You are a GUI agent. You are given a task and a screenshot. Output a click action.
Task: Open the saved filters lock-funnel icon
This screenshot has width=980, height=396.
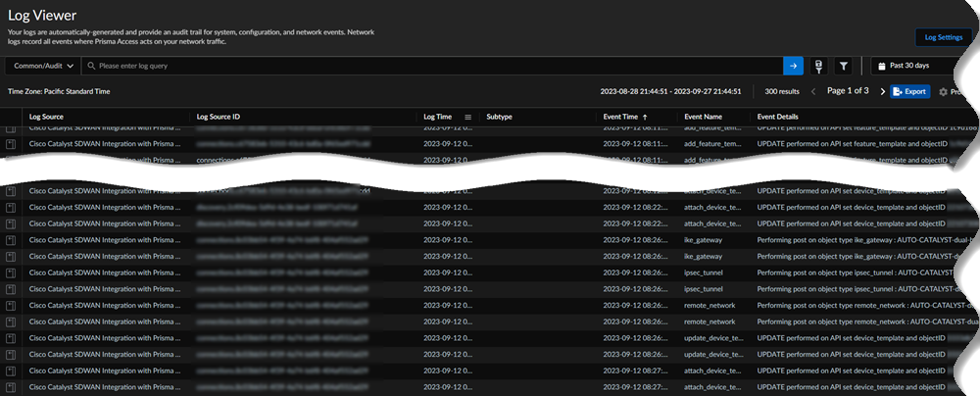tap(819, 66)
